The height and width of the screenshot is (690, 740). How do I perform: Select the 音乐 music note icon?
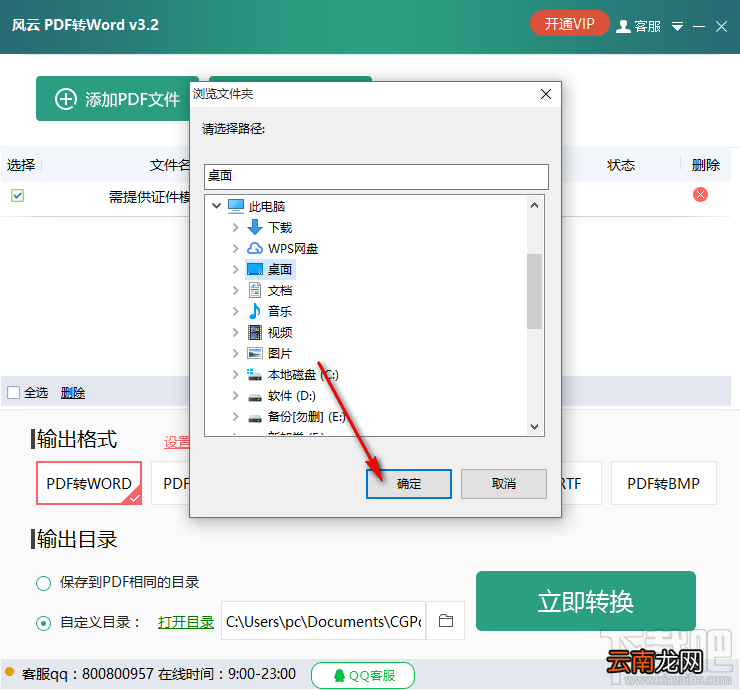[255, 311]
